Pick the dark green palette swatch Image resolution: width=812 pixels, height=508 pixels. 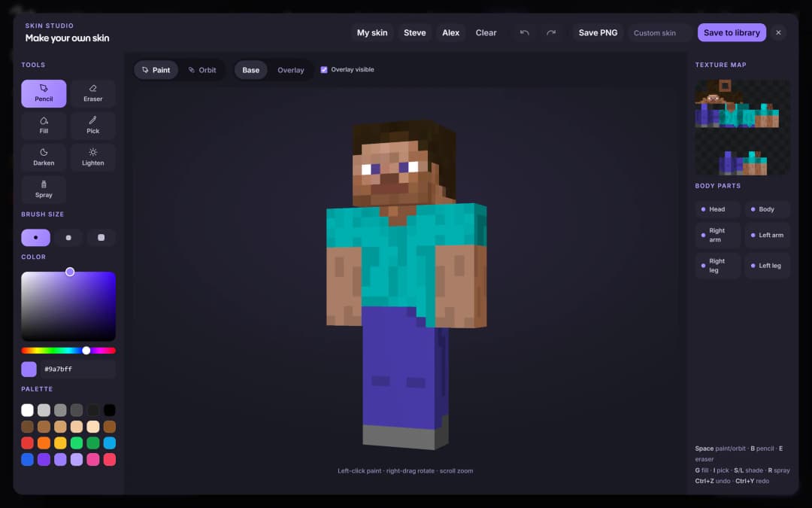[x=93, y=443]
